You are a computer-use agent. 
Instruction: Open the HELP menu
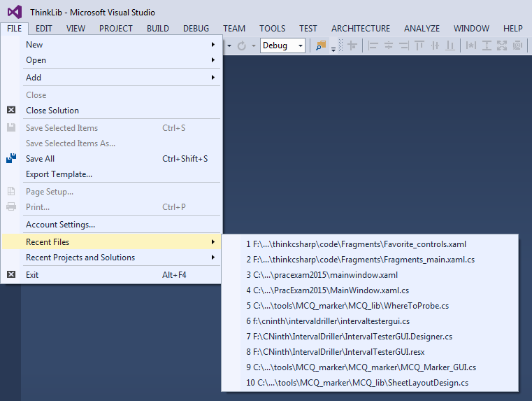pos(512,29)
